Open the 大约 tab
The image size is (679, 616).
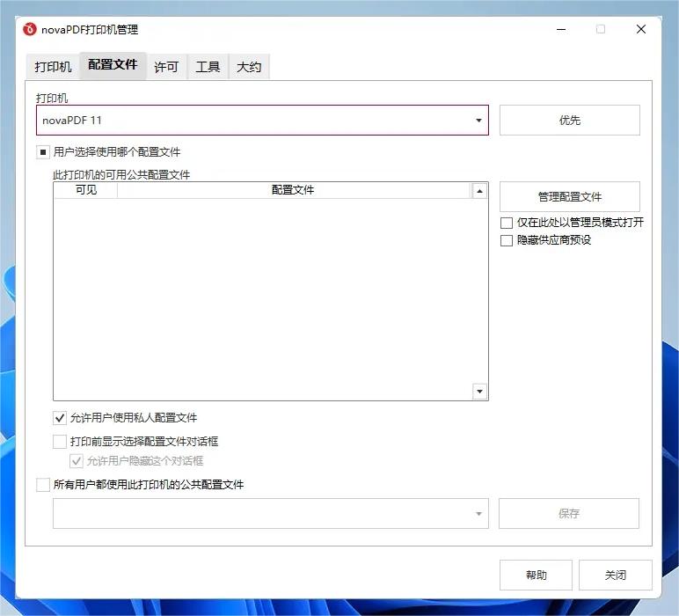pos(249,67)
